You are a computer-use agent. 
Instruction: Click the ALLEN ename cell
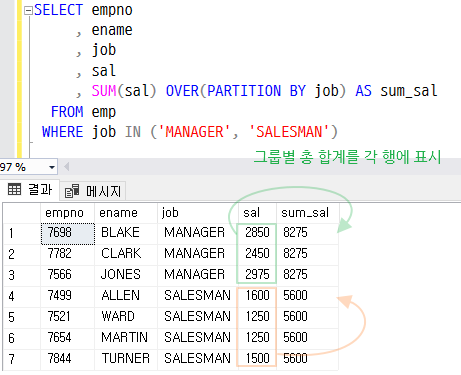click(126, 296)
